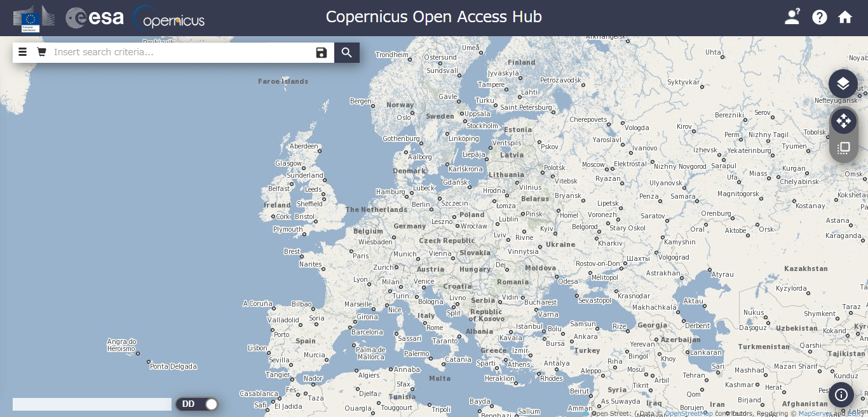The image size is (868, 417).
Task: Open the user login profile icon
Action: click(x=792, y=17)
